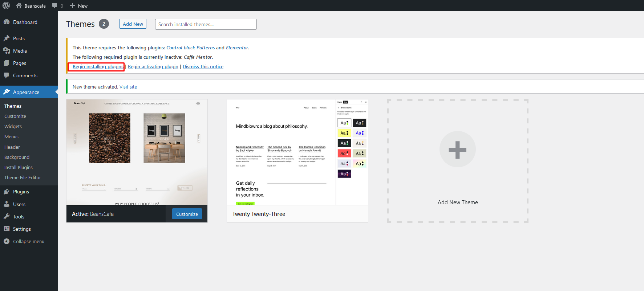The height and width of the screenshot is (291, 644).
Task: Click the Pages icon in sidebar
Action: point(7,63)
